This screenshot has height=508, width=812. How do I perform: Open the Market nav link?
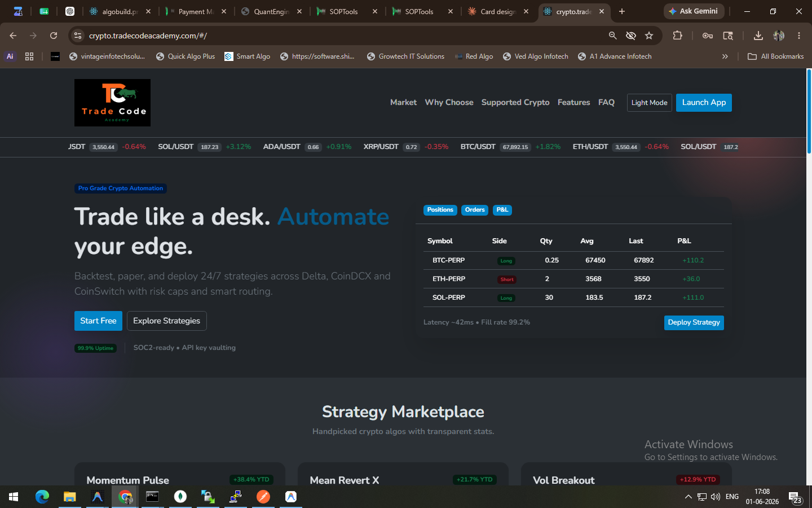click(403, 102)
